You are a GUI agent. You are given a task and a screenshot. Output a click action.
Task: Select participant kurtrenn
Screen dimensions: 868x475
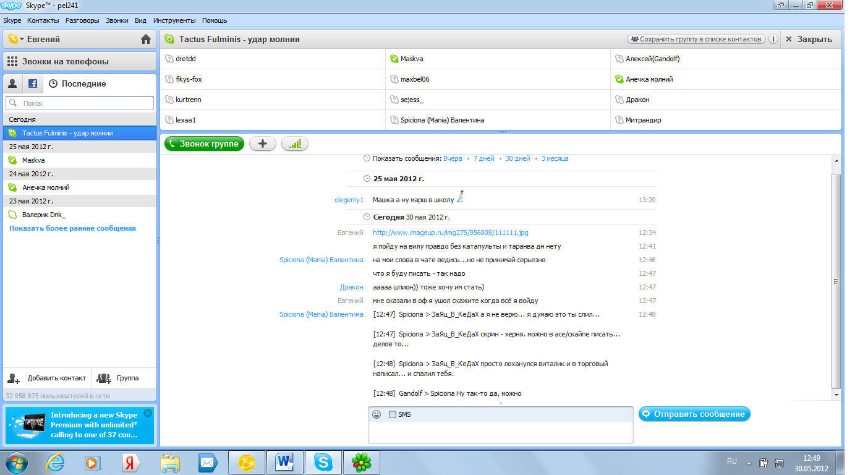click(x=272, y=100)
